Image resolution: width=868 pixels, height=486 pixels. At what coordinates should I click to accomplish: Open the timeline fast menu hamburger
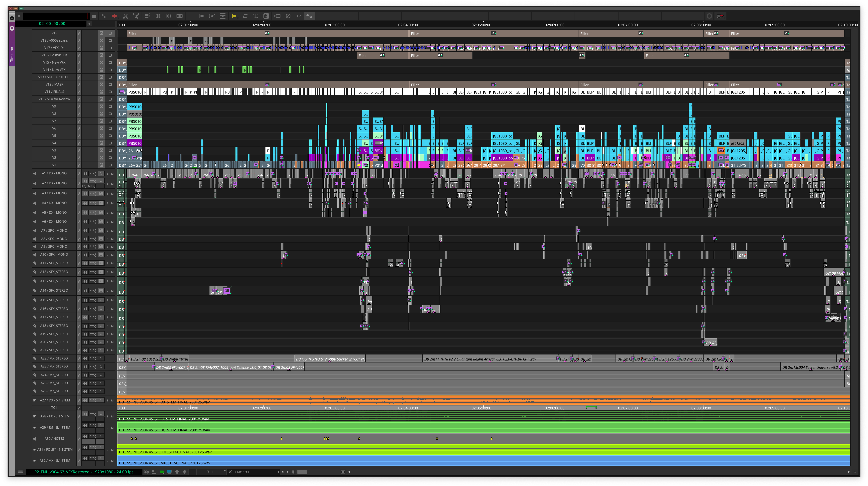point(20,472)
